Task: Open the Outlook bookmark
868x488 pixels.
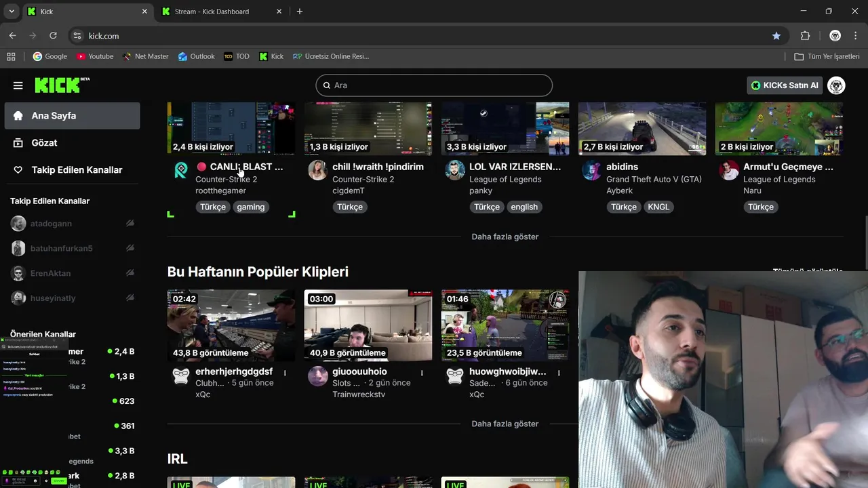Action: coord(196,56)
